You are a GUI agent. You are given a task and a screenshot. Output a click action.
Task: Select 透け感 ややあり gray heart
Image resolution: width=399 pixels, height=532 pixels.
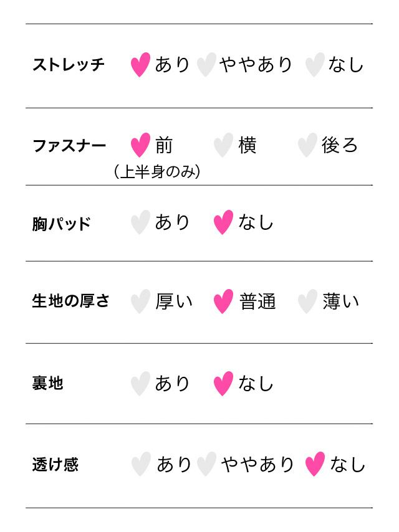click(x=206, y=464)
